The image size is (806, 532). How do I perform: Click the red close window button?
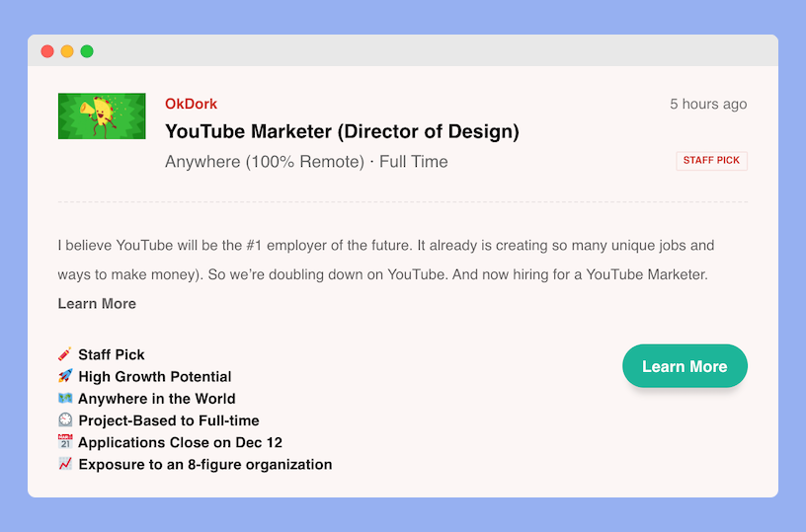pos(47,51)
